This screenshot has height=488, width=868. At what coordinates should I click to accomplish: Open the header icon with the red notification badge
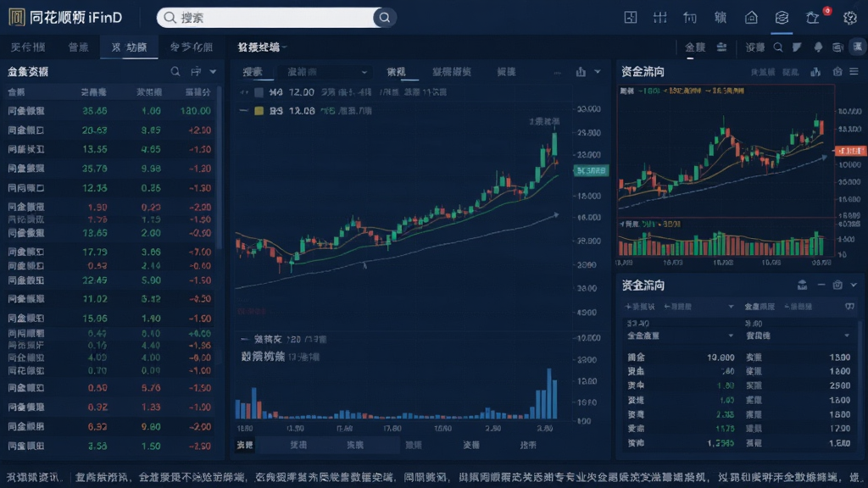pyautogui.click(x=813, y=18)
